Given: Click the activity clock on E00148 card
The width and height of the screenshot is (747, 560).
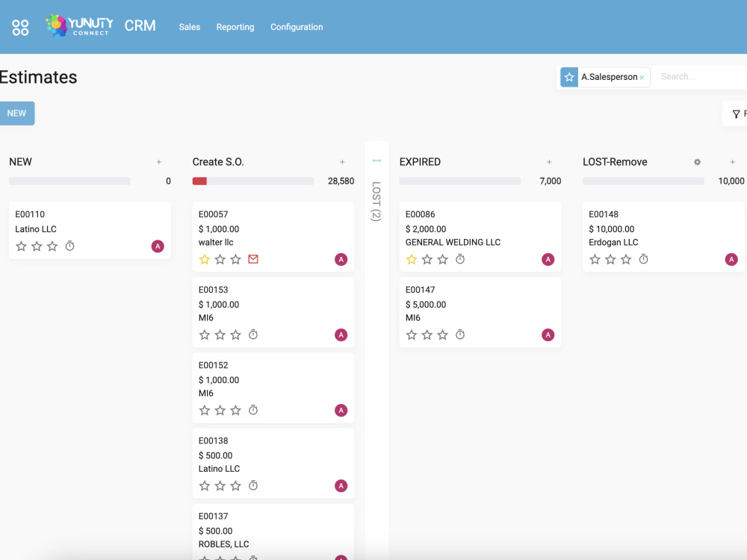Looking at the screenshot, I should (643, 259).
